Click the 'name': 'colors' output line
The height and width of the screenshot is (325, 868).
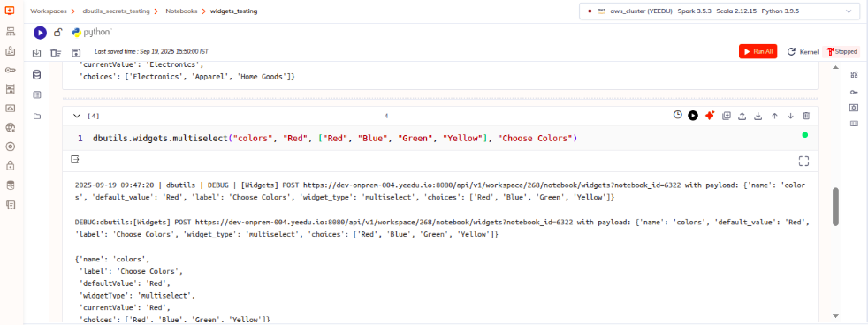(112, 259)
